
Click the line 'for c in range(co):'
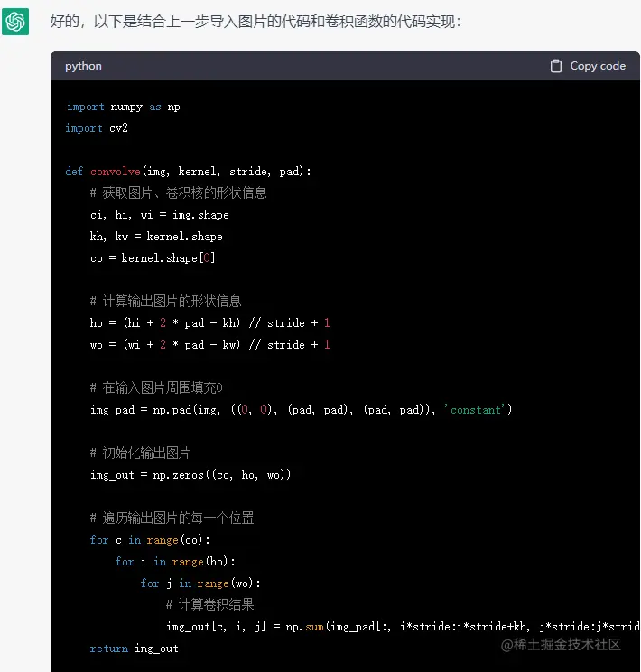(x=150, y=540)
